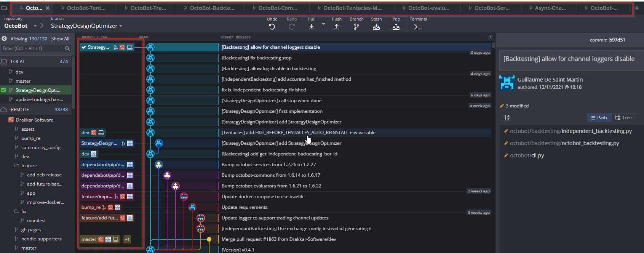Select remote branch handle_supporters
This screenshot has width=644, height=253.
pyautogui.click(x=41, y=239)
